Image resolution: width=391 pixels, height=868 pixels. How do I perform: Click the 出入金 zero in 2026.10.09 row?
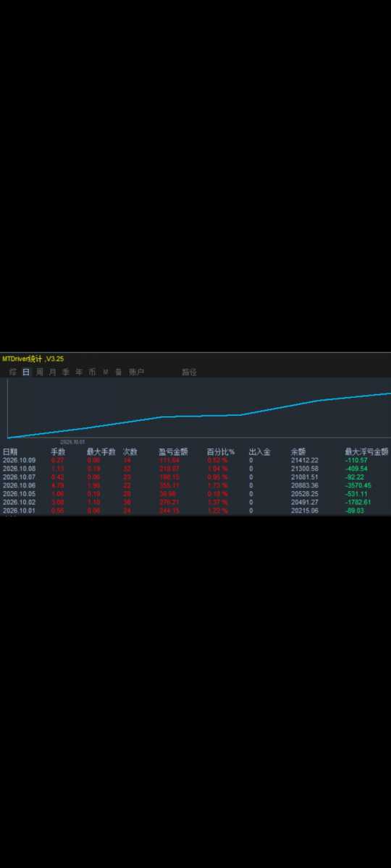[251, 460]
